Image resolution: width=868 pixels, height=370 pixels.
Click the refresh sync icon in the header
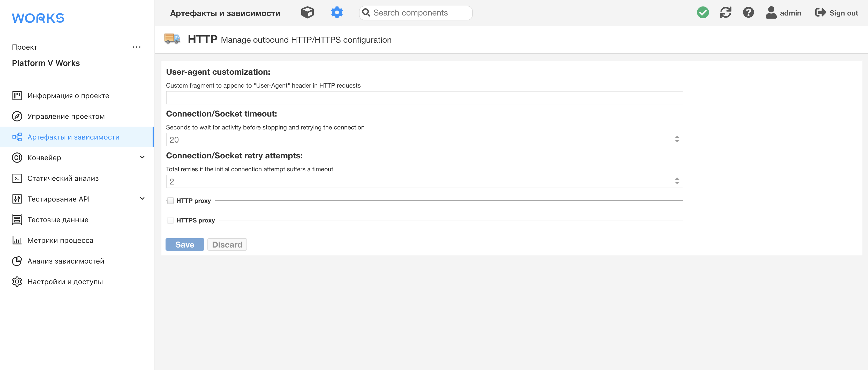(x=725, y=12)
